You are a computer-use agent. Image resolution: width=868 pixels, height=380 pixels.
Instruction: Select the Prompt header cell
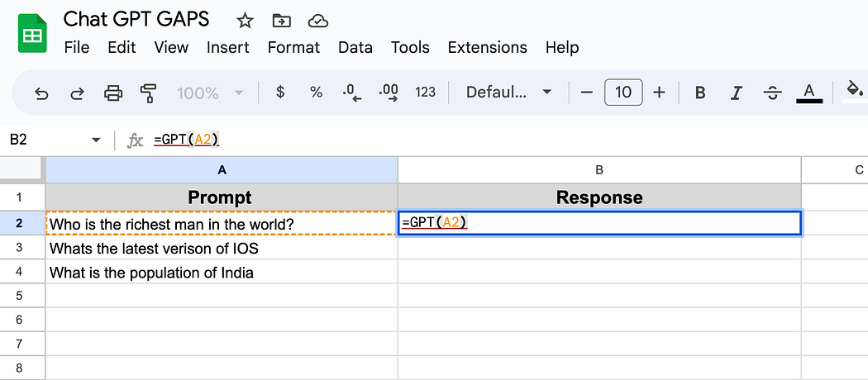222,197
